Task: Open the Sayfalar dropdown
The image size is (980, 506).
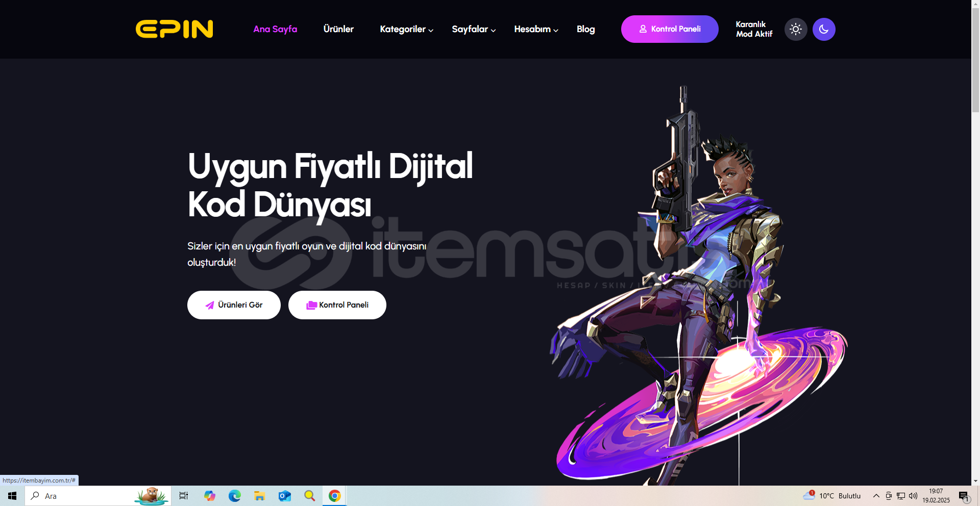Action: pos(474,30)
